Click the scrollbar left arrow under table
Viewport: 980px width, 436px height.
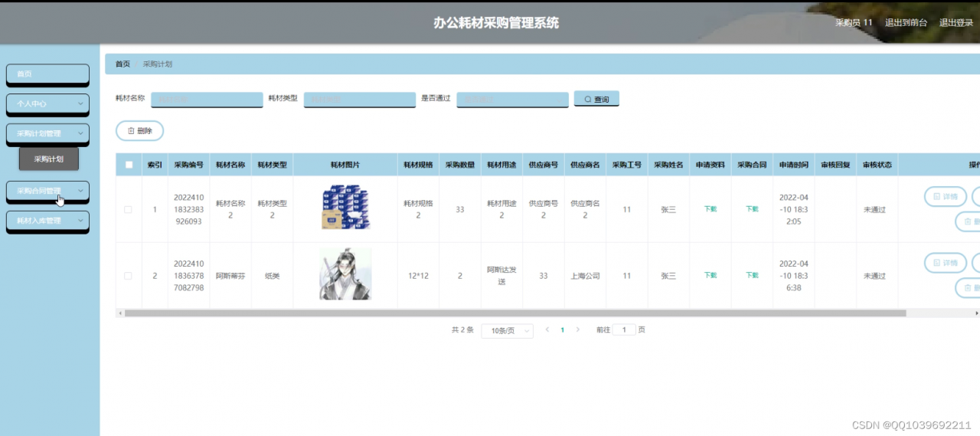pyautogui.click(x=119, y=313)
